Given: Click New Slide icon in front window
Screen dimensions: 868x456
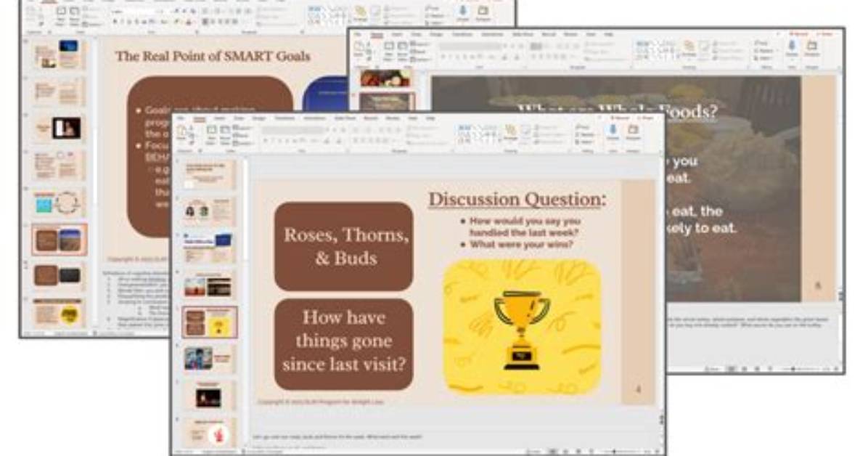Looking at the screenshot, I should click(211, 134).
